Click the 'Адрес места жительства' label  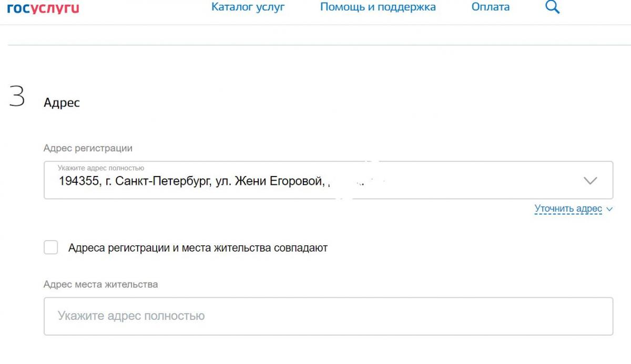click(x=100, y=285)
